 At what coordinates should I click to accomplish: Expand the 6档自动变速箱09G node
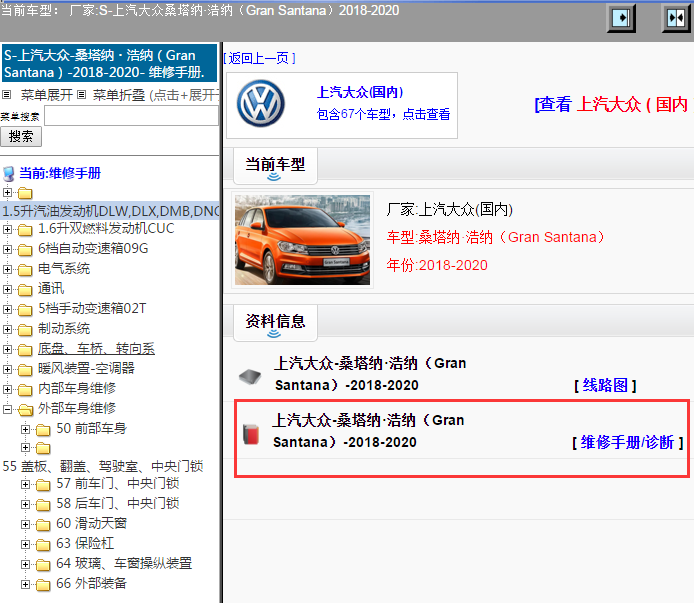click(7, 249)
